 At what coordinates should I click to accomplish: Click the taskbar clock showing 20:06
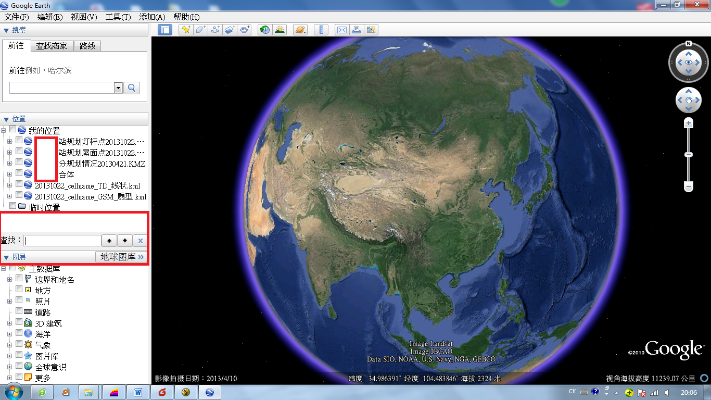coord(688,392)
